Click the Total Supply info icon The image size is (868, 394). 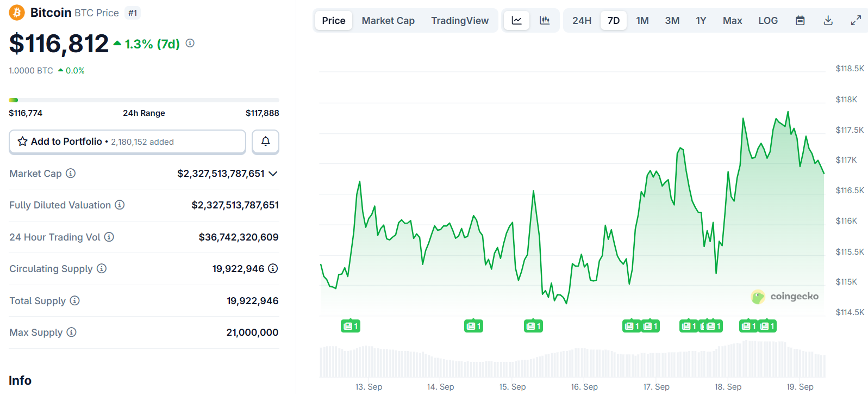tap(75, 300)
